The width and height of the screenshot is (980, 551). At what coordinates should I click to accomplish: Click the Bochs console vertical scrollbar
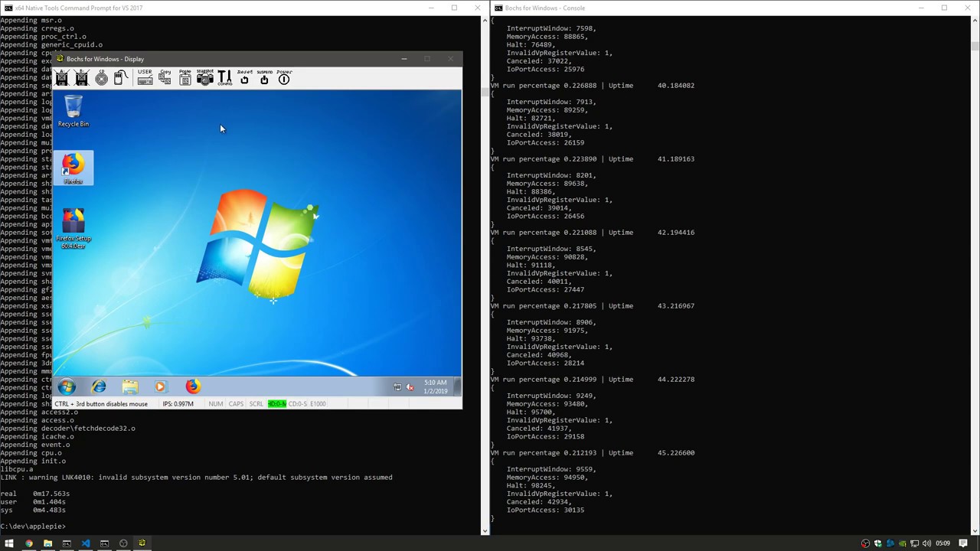tap(975, 275)
